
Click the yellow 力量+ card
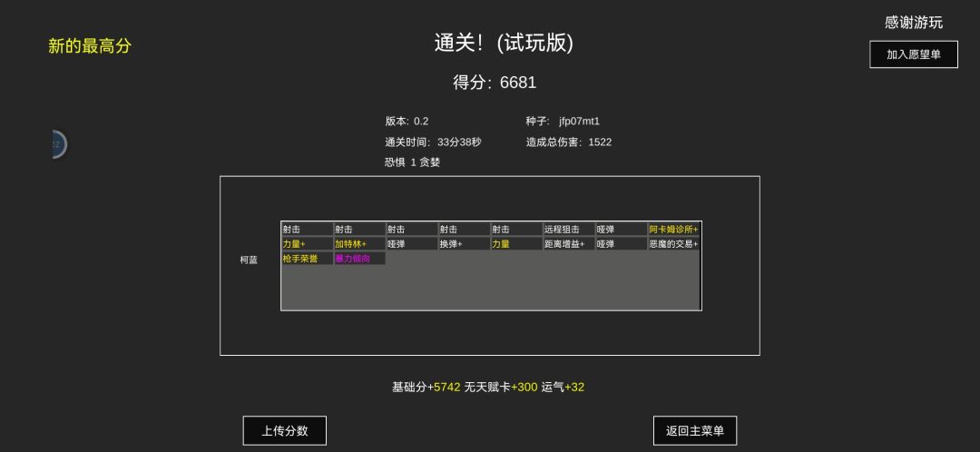tap(307, 244)
